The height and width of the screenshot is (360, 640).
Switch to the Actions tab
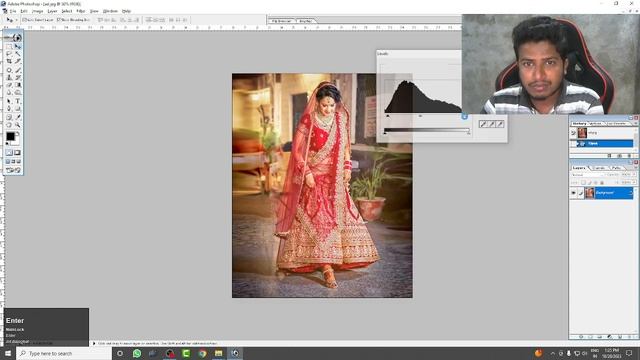(x=595, y=123)
